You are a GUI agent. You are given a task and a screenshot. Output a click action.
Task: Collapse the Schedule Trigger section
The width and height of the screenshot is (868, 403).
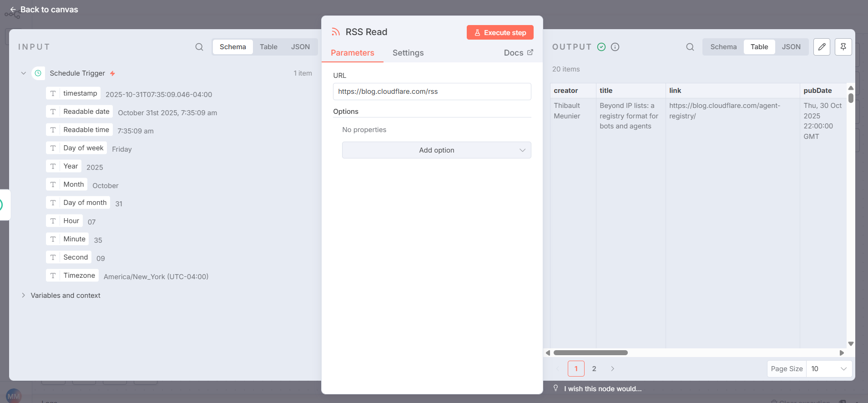click(x=24, y=73)
